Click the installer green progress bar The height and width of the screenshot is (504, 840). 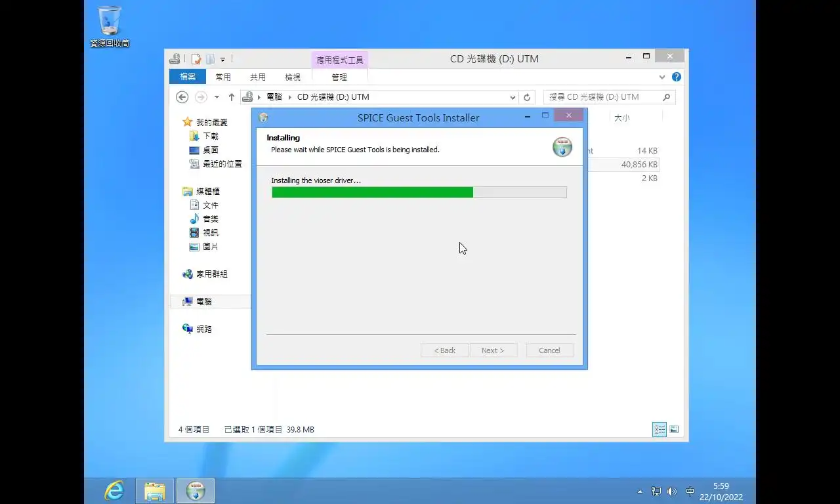419,192
